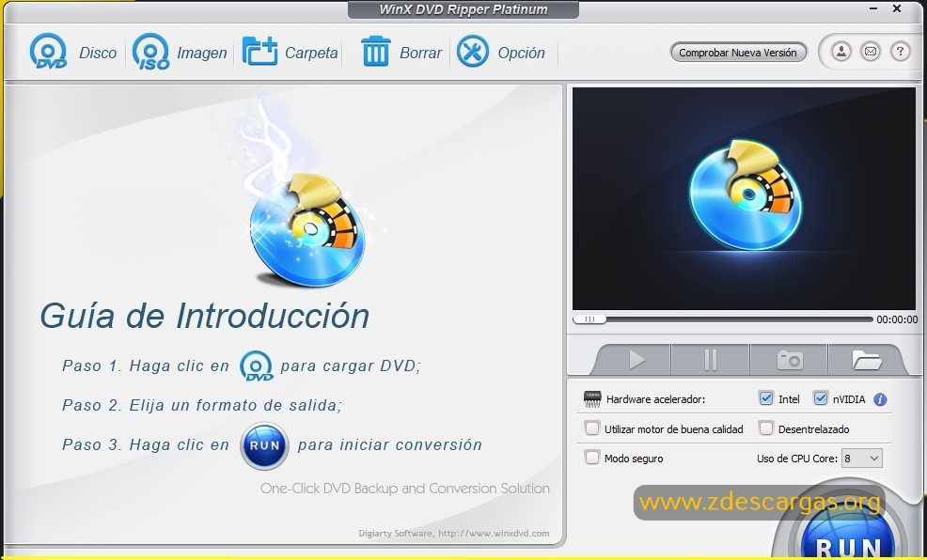Click the envelope email icon
The image size is (927, 560).
point(871,52)
